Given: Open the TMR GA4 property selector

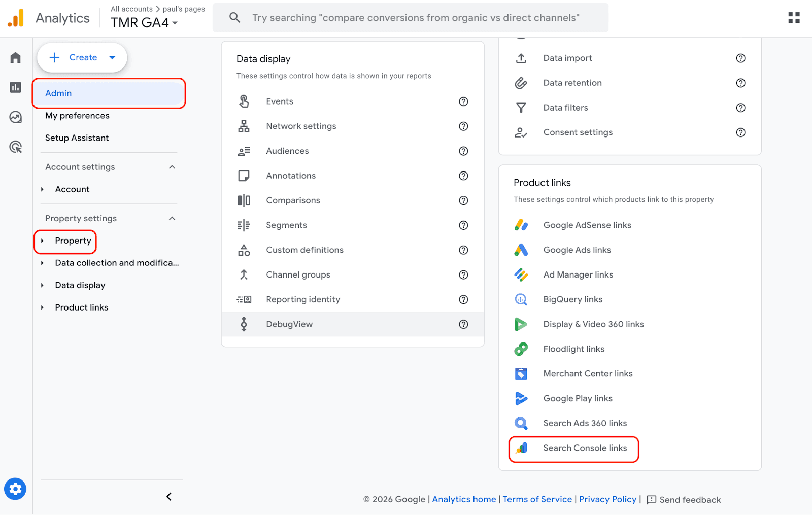Looking at the screenshot, I should [x=144, y=23].
